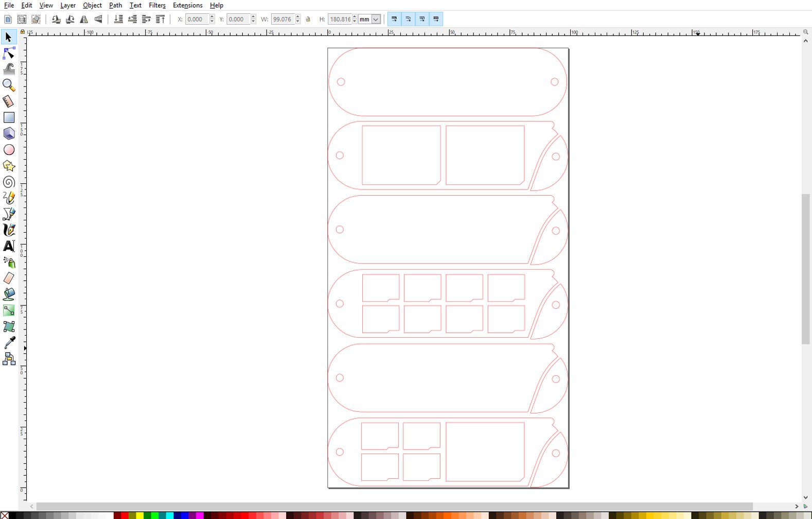Click the red color swatch in palette
The image size is (812, 519).
pos(125,515)
